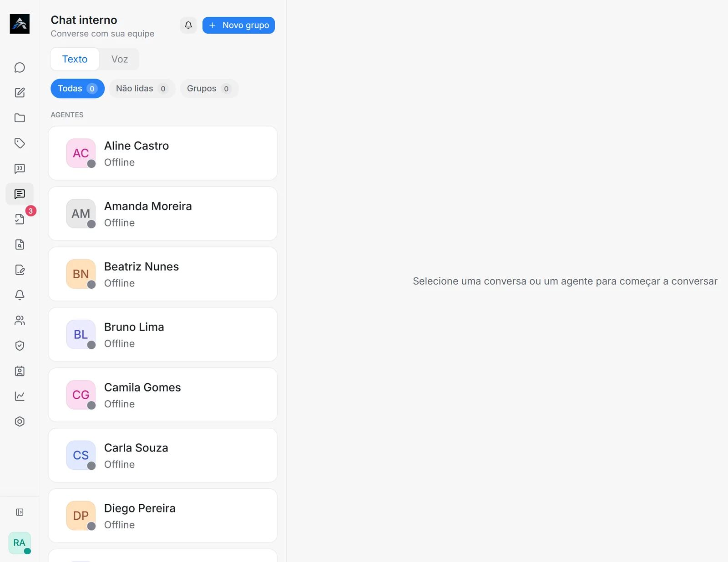Select the Grupos filter
Screen dimensions: 728x562
tap(209, 89)
